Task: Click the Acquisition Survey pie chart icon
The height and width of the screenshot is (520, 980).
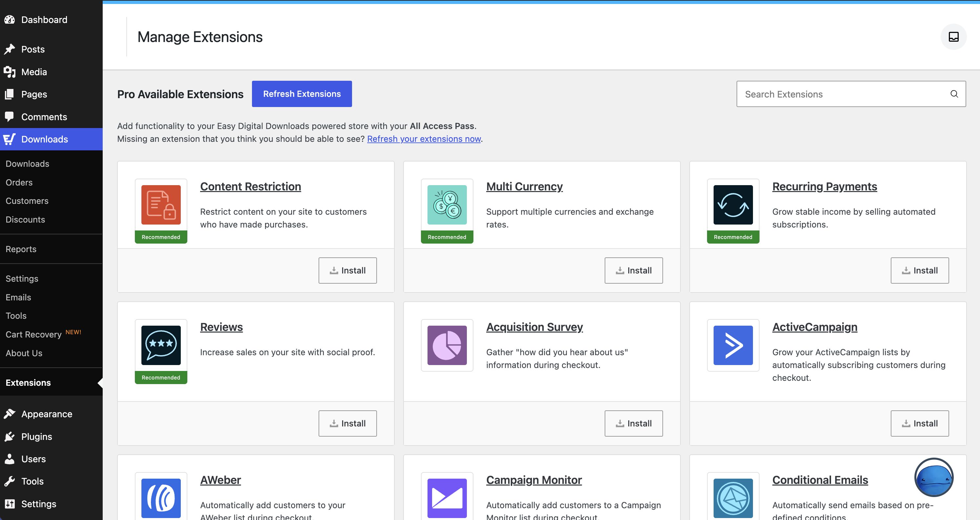Action: point(447,345)
